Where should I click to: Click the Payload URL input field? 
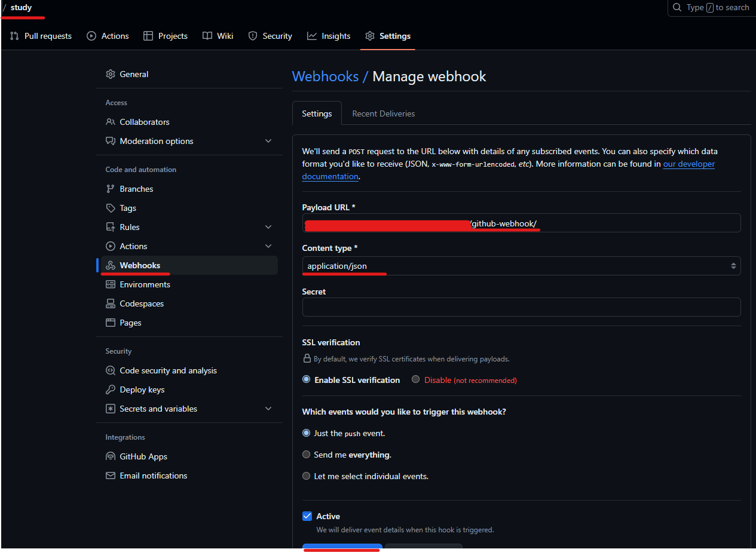click(x=521, y=223)
